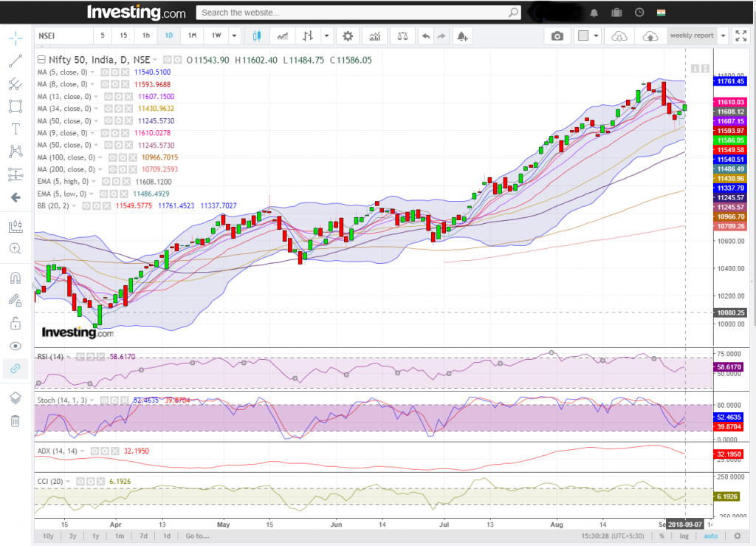Select the 15 minute interval
Screen dimensions: 756x546
click(123, 35)
